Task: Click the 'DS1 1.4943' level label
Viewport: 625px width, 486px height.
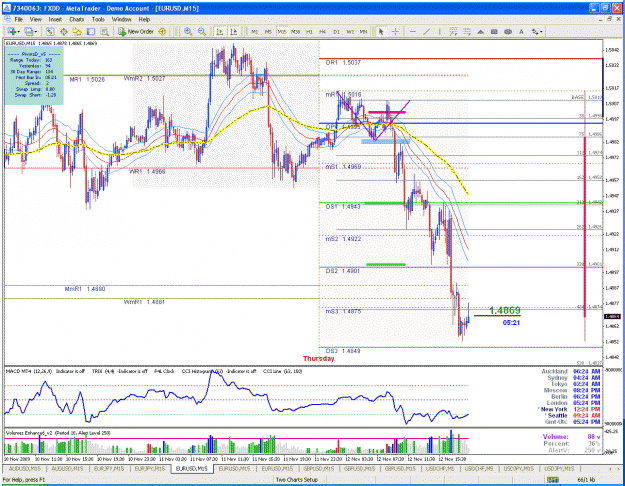Action: click(x=343, y=207)
